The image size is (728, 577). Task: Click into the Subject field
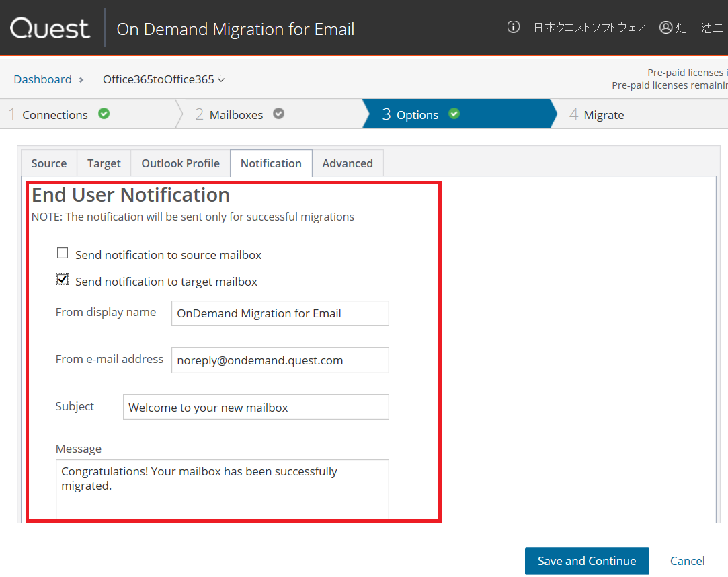[x=256, y=407]
